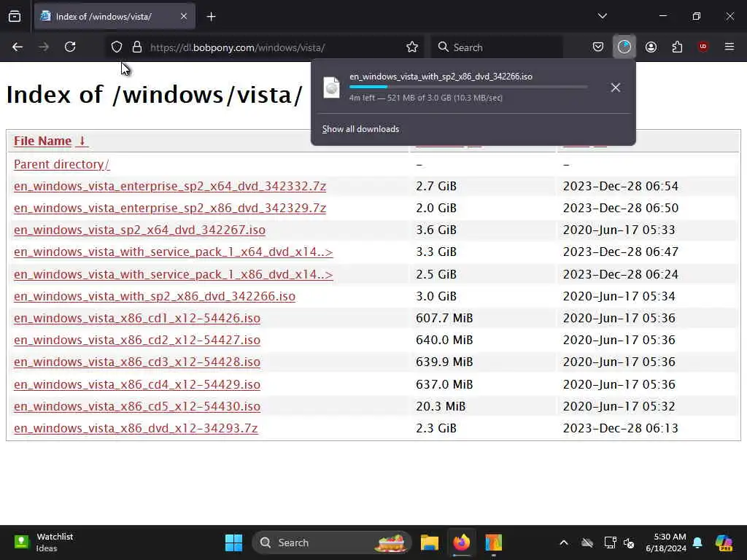Download vista_x86_cd5_x12-54430.iso
This screenshot has width=747, height=560.
click(137, 406)
